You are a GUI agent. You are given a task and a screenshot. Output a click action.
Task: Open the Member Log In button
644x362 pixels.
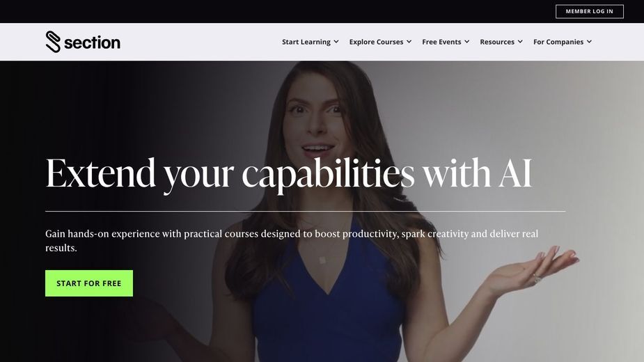point(590,12)
